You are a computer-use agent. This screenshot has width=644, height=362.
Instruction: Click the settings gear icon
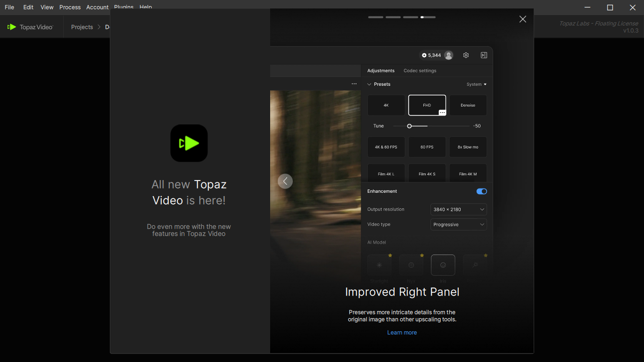466,55
